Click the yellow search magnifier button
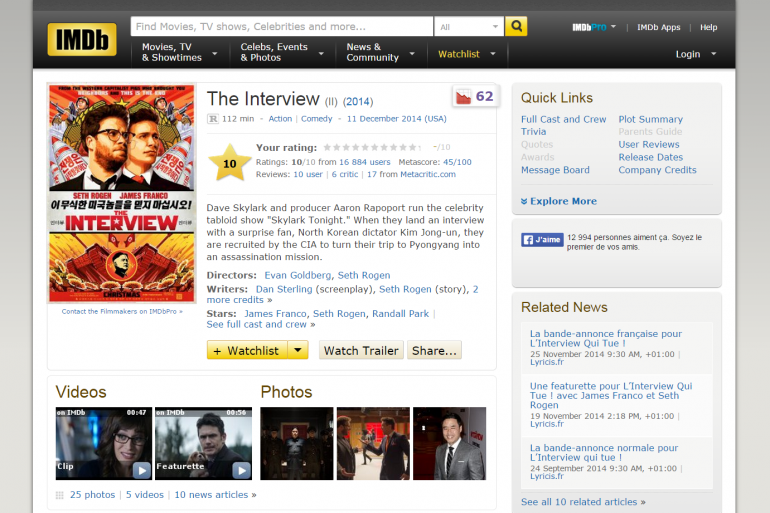 pos(516,26)
